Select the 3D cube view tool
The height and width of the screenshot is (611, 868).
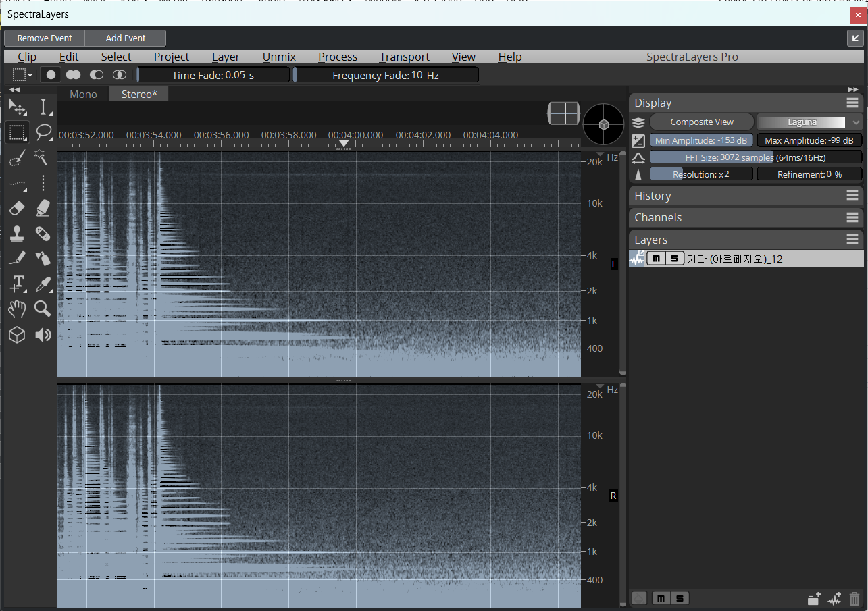(17, 335)
